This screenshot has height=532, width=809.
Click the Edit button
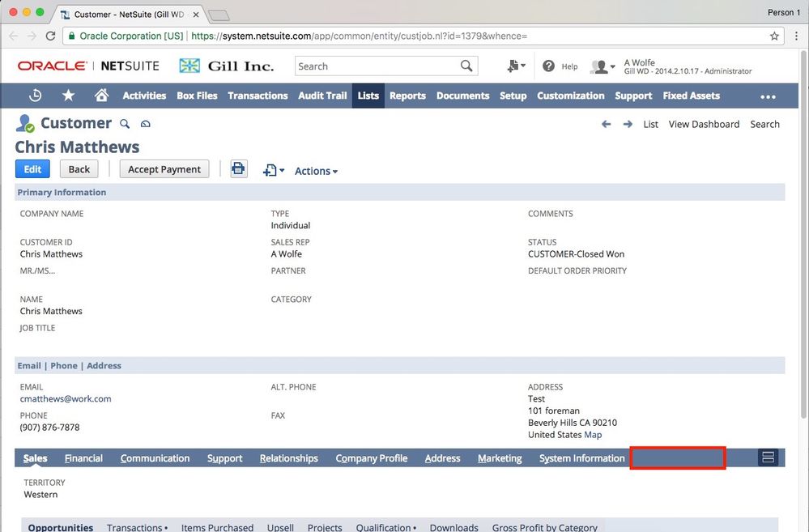32,169
